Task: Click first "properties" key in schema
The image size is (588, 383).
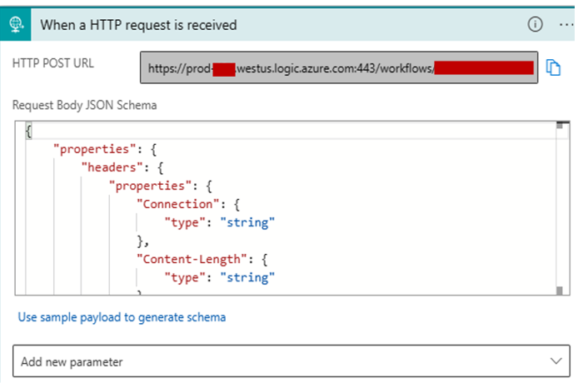Action: coord(94,149)
